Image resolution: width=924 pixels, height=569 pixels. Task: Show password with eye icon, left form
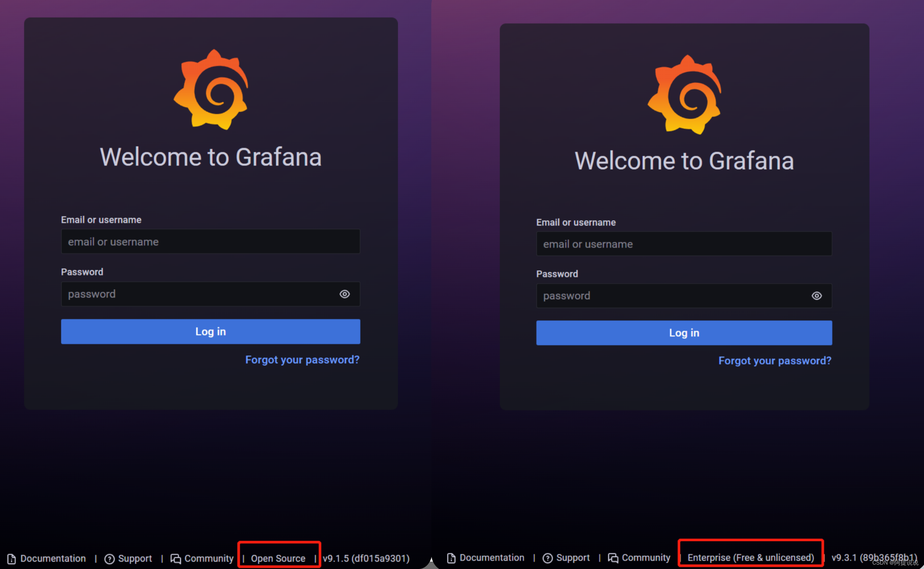point(345,294)
